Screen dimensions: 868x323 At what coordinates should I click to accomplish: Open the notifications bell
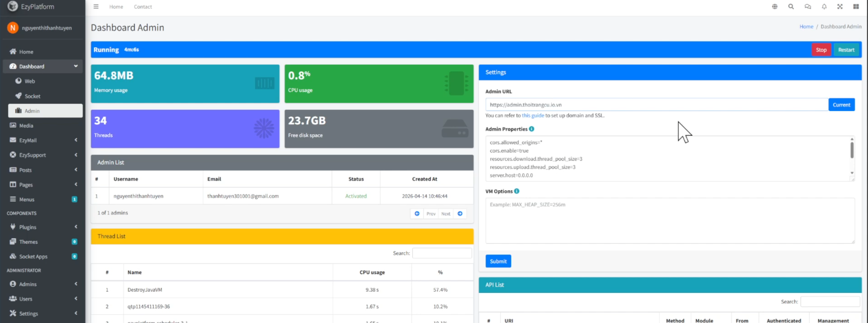click(824, 7)
